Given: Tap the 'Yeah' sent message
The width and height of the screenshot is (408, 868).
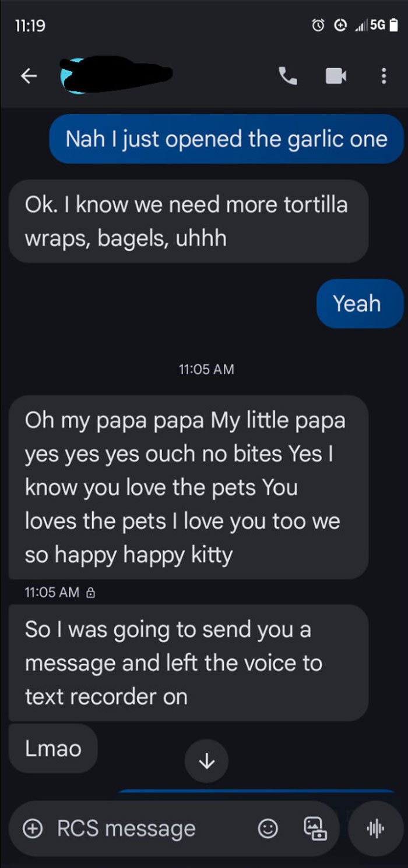Looking at the screenshot, I should pyautogui.click(x=360, y=303).
